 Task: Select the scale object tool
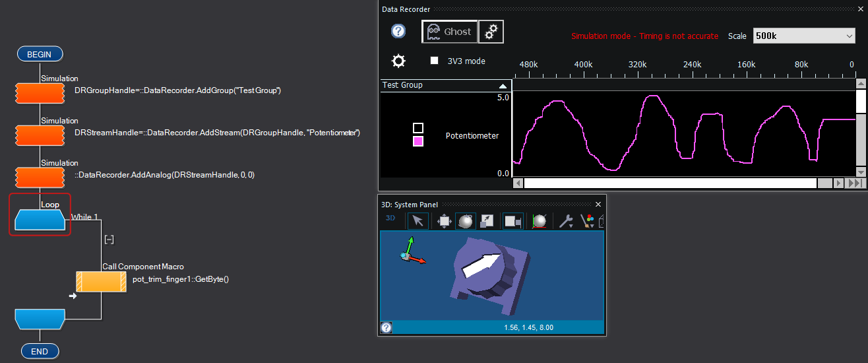[x=486, y=221]
